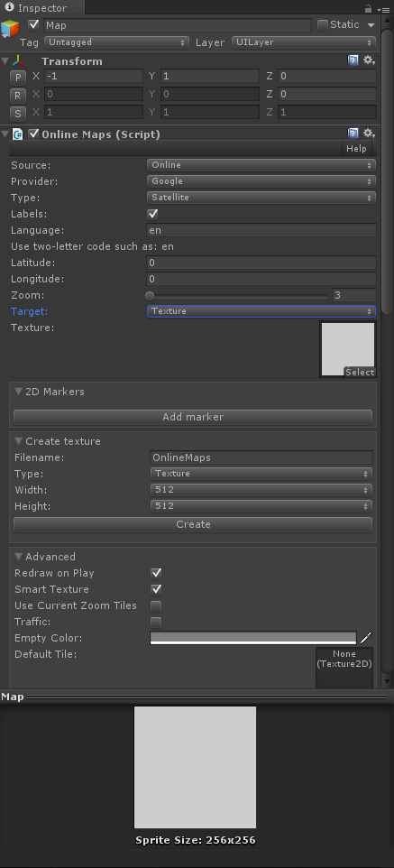Click the Zoom slider handle
Viewport: 394px width, 868px height.
150,296
